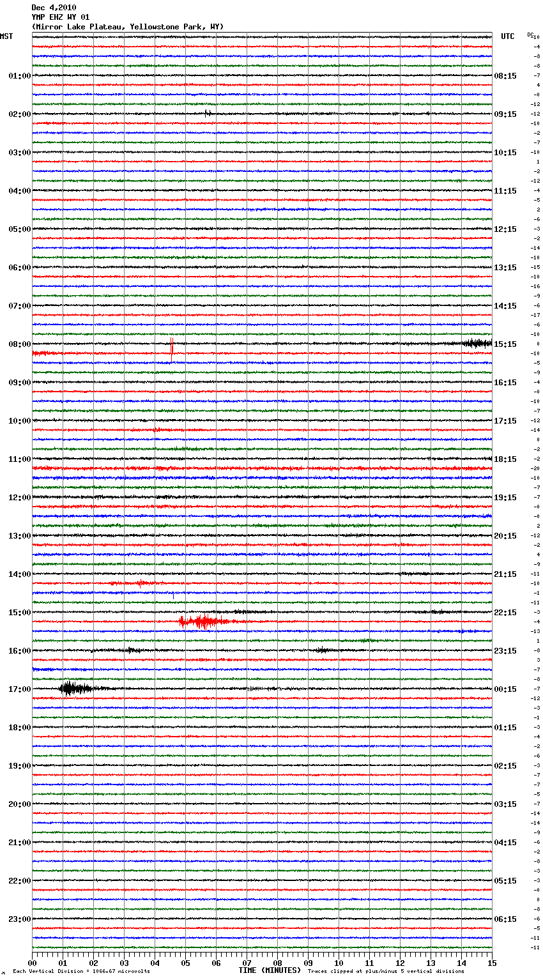Click the "UTC" column header
The width and height of the screenshot is (543, 980).
point(508,36)
